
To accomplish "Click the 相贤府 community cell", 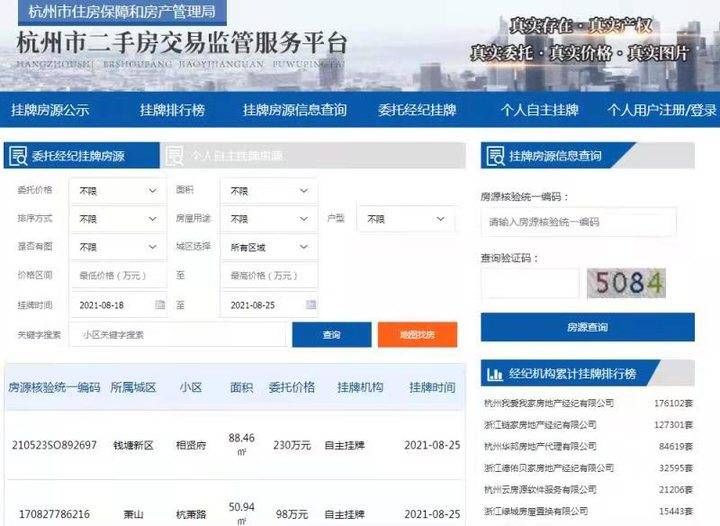I will (191, 445).
